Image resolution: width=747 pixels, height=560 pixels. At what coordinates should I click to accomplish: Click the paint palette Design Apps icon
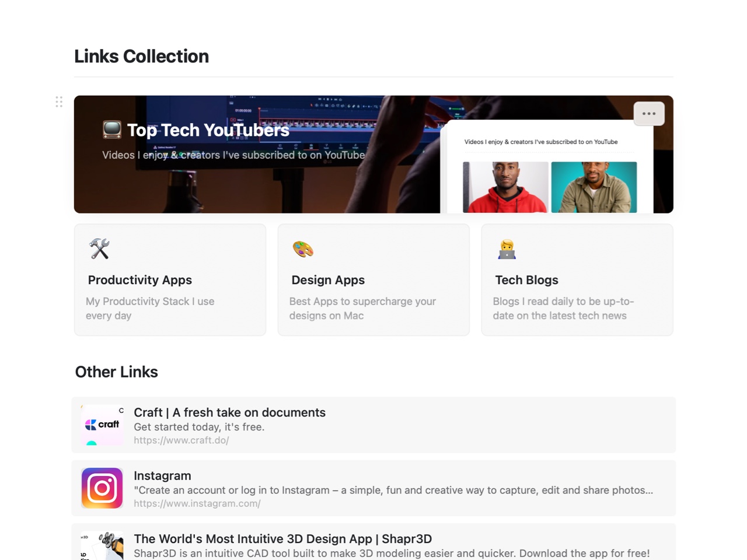pos(303,249)
